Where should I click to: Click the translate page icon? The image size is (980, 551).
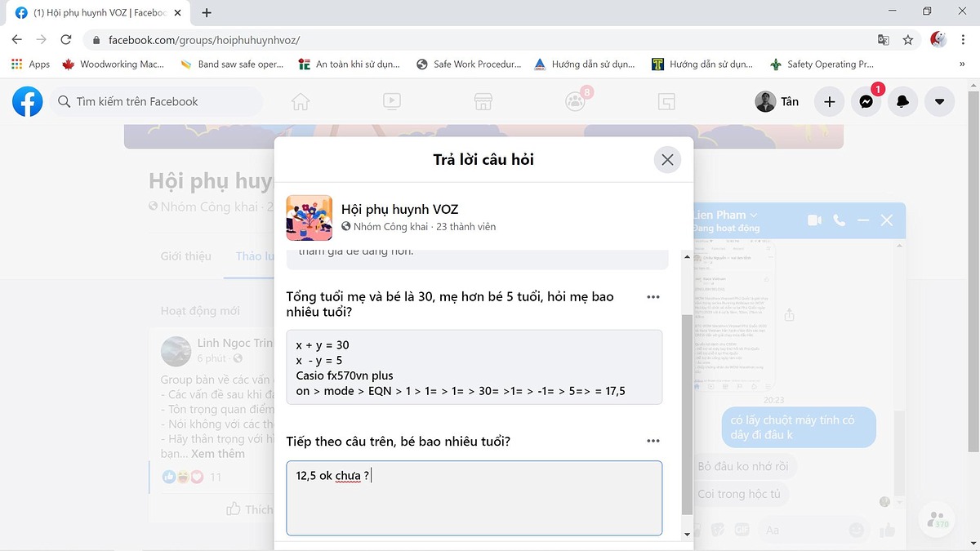pos(883,39)
